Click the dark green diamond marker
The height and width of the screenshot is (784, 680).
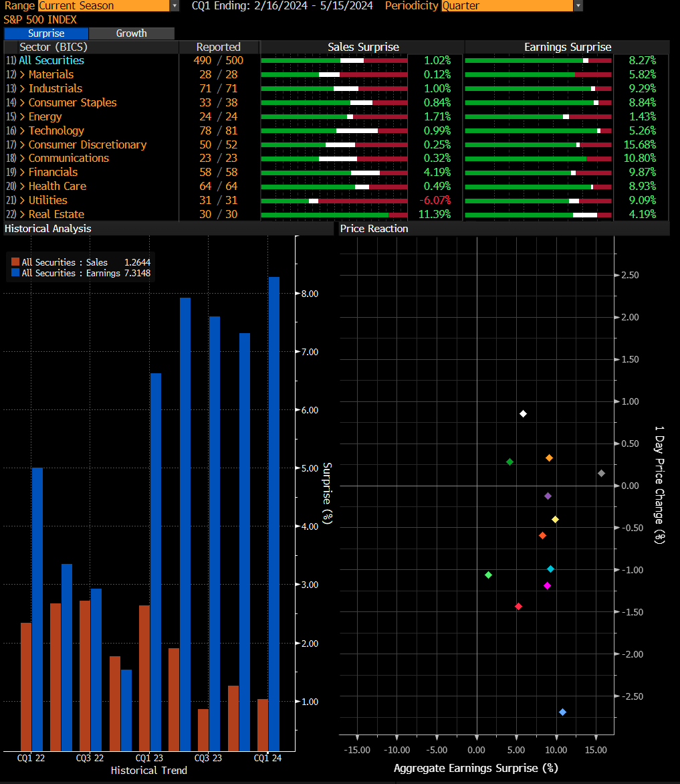[x=509, y=462]
